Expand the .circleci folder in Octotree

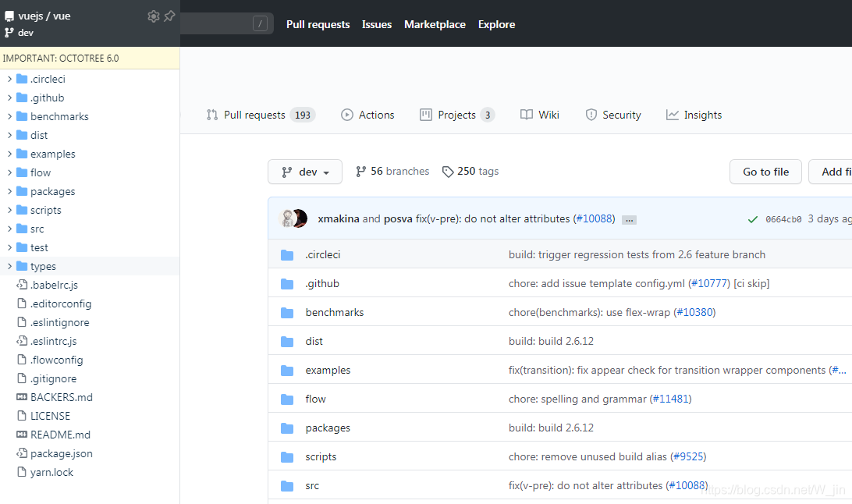point(9,79)
